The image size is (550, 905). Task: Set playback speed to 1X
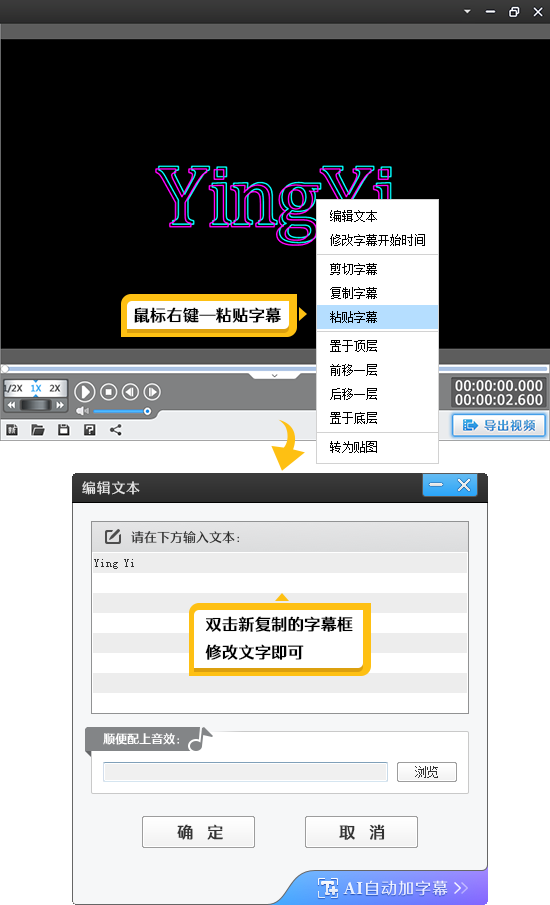click(36, 388)
